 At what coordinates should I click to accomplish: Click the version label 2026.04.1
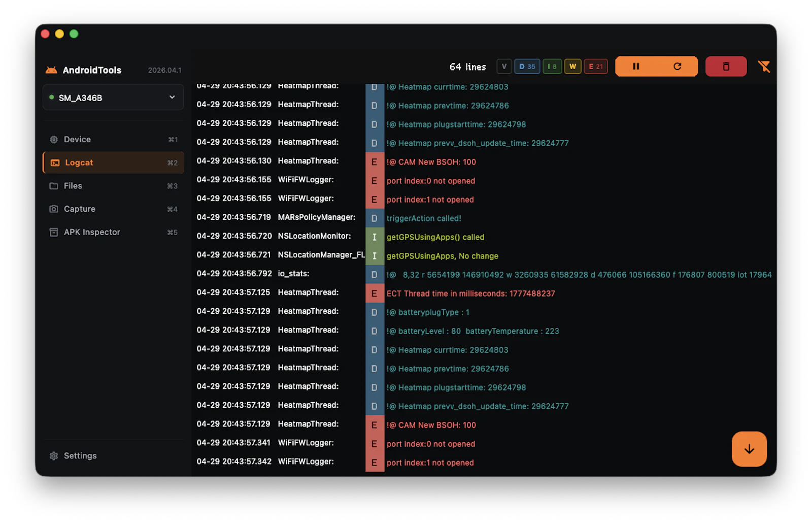(164, 70)
